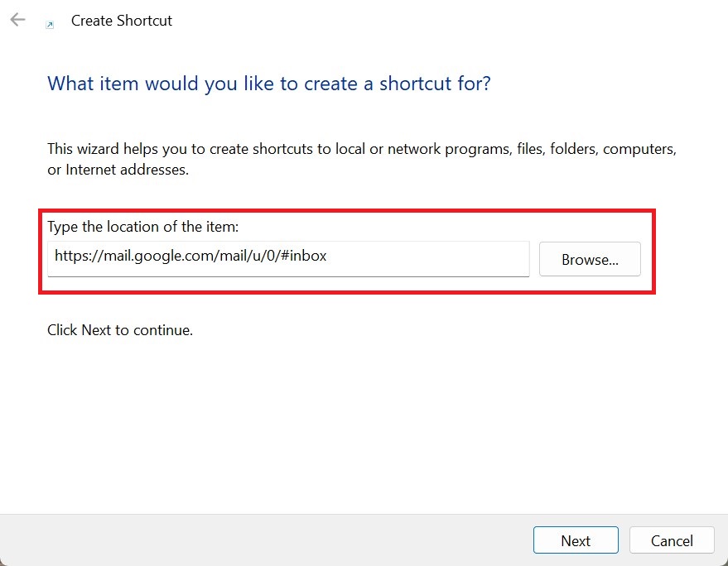Click the small shortcut icon beside Create Shortcut
Screen dimensions: 728x566
tap(50, 25)
